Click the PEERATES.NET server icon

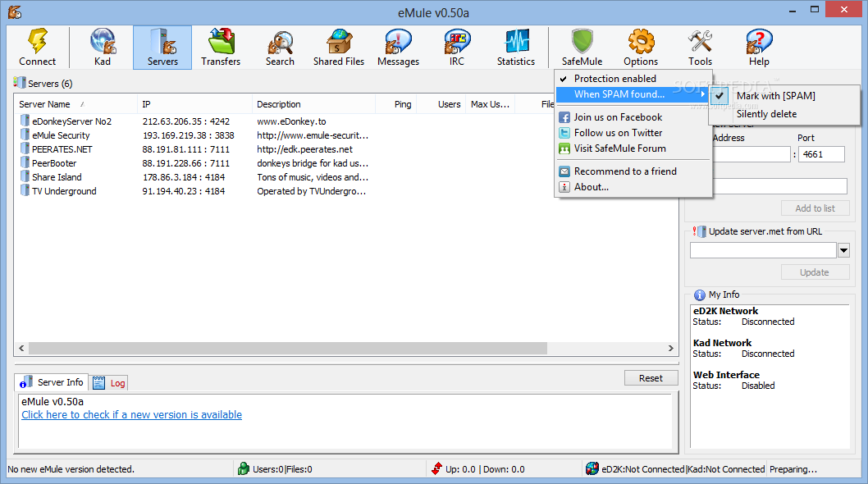point(25,148)
